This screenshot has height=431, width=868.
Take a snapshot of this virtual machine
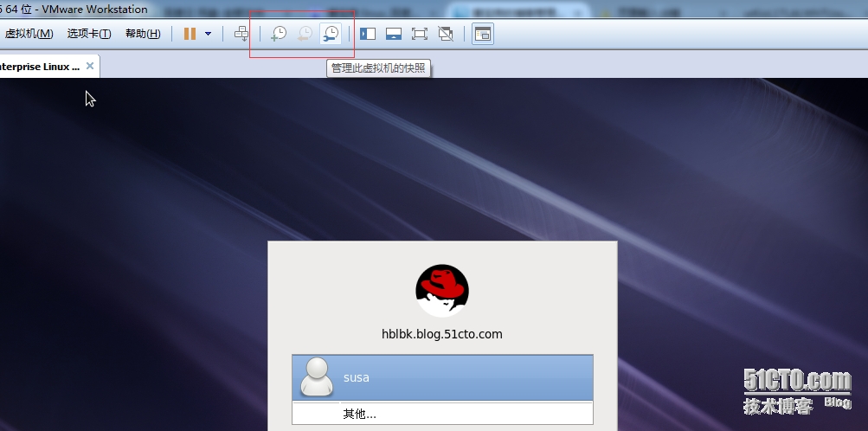(x=279, y=34)
